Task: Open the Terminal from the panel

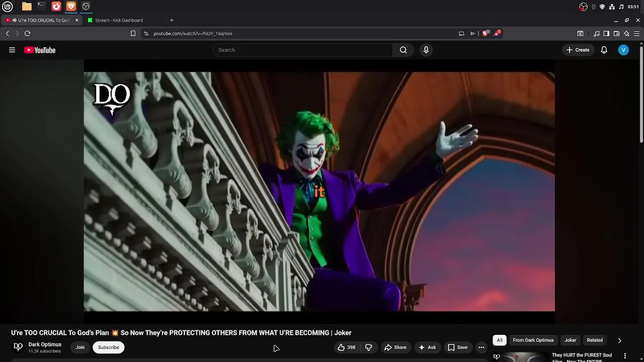Action: point(41,7)
